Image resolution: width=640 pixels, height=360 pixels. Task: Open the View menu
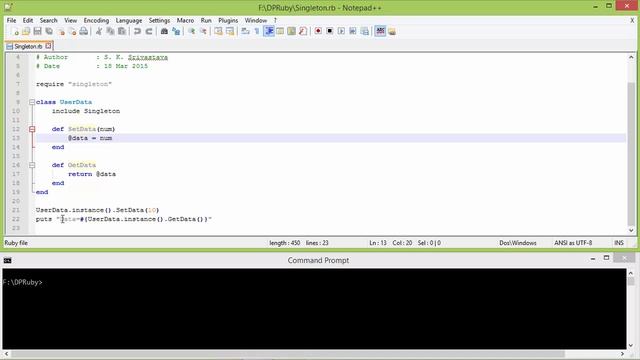(x=70, y=20)
